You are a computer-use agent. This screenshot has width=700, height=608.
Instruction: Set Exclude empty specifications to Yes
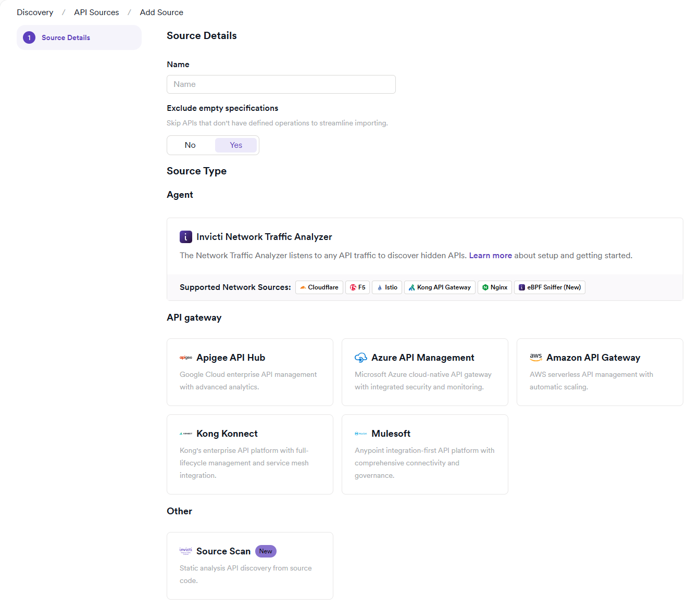[236, 145]
